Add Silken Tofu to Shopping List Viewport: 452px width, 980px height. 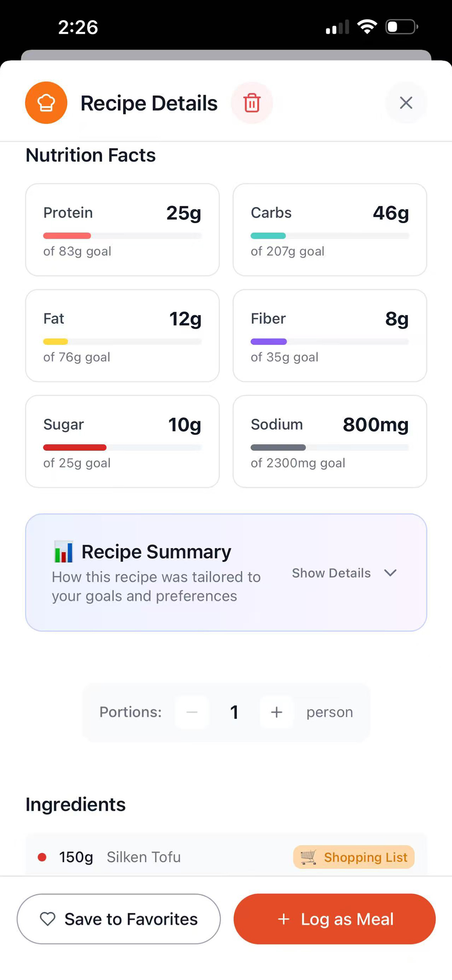(x=353, y=857)
